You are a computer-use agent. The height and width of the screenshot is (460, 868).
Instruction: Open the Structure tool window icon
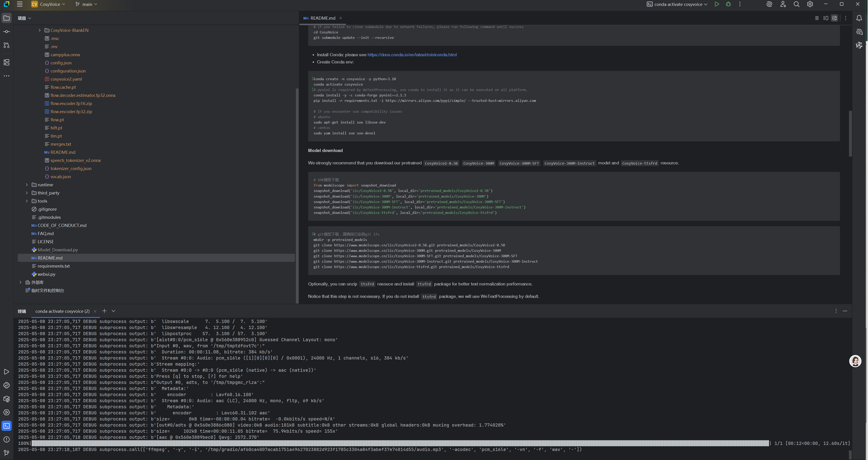coord(6,62)
